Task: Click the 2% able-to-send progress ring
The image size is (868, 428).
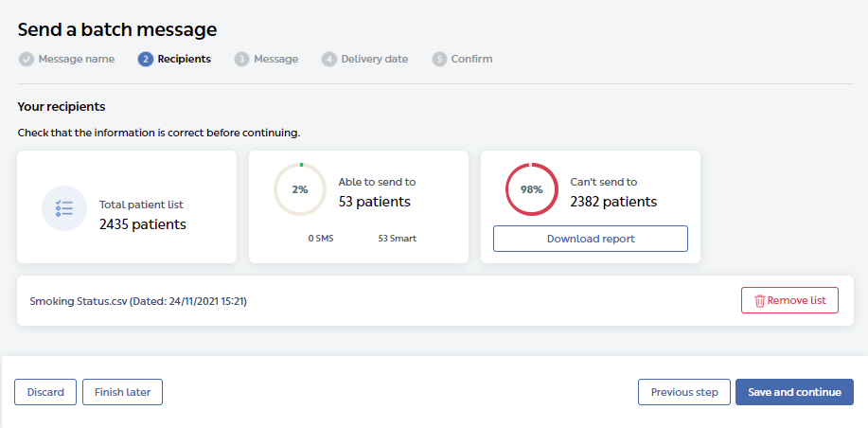Action: point(299,189)
